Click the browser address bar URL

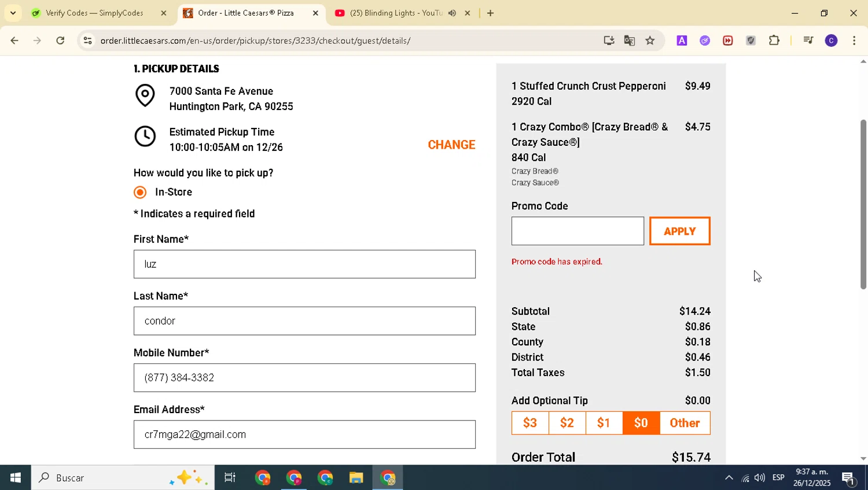coord(255,40)
